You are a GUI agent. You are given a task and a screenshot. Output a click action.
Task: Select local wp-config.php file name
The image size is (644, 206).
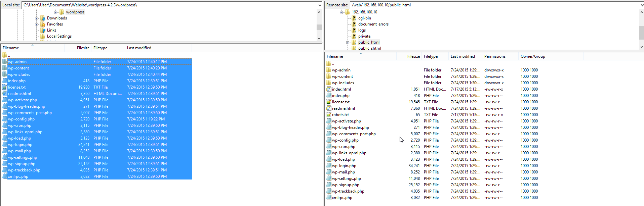(21, 119)
